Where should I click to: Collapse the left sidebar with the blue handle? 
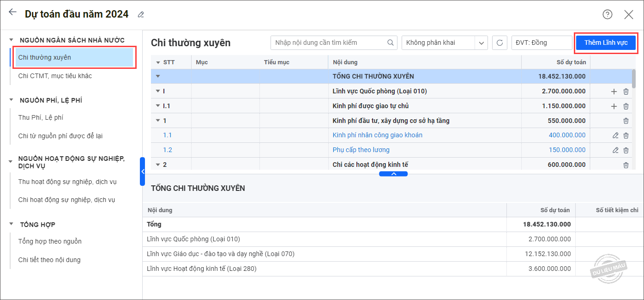tap(142, 171)
